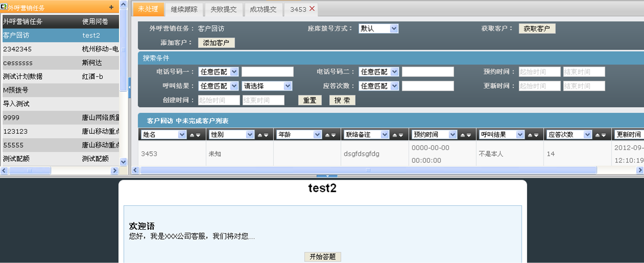Open the 座席拨号方式 dropdown
Screen dimensions: 644x263
pos(394,29)
